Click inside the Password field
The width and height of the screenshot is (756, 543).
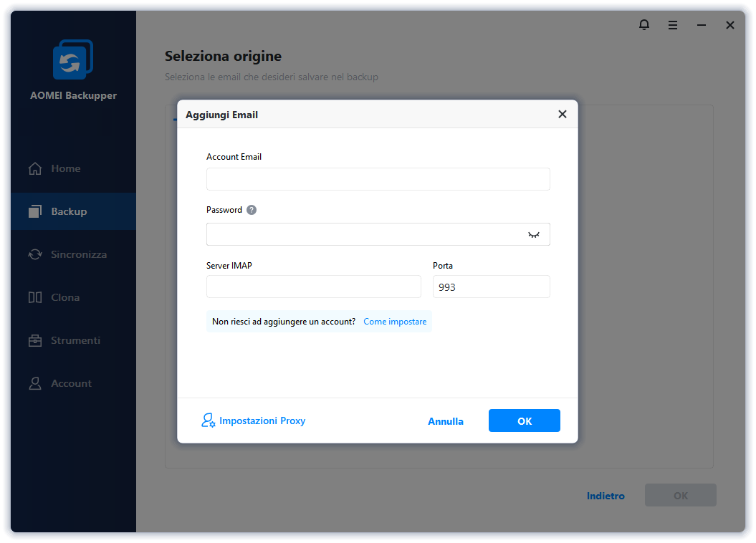click(365, 234)
